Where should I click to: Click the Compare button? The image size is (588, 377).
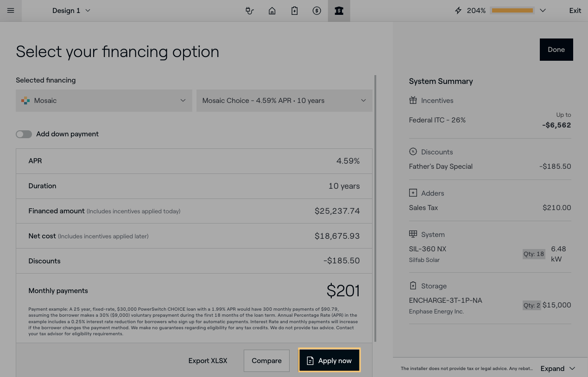(x=266, y=361)
